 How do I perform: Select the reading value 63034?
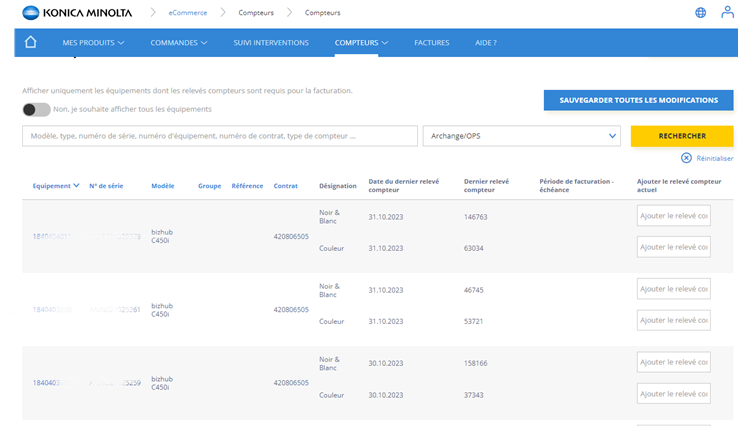(x=473, y=248)
